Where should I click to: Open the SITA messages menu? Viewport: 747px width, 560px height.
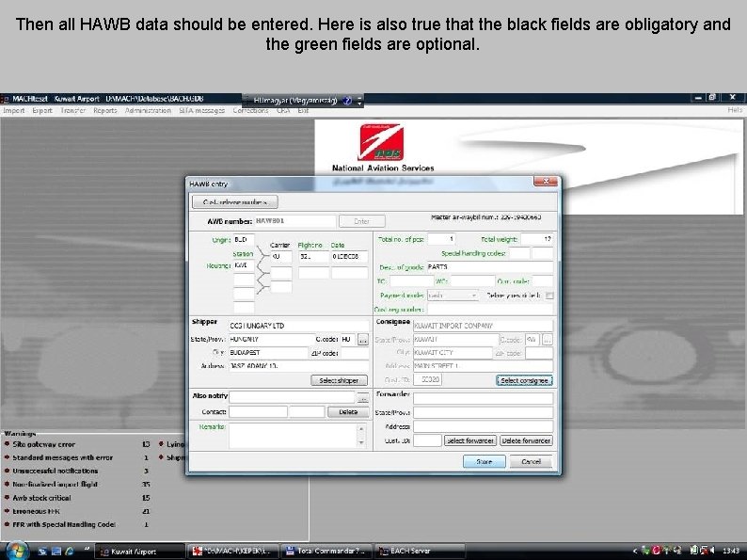point(202,110)
